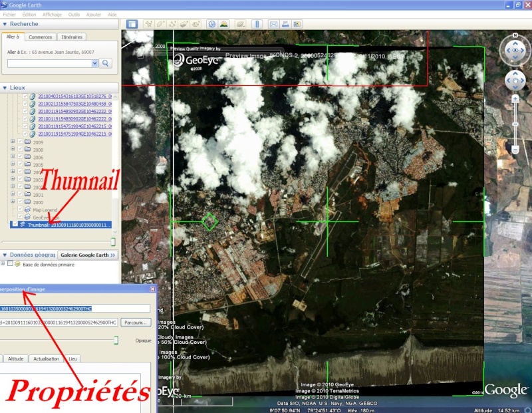Click the zoom in plus icon
Screen dimensions: 532x413
point(515,99)
